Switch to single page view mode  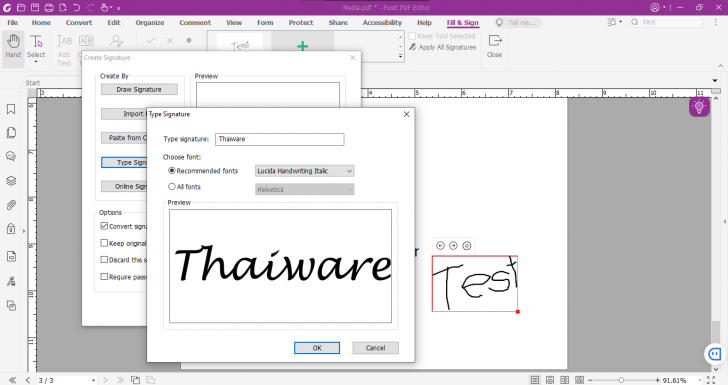point(535,380)
